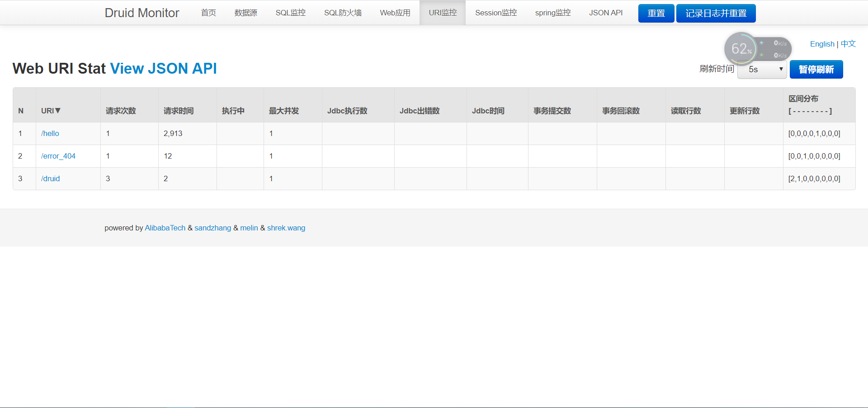Switch to the Session监控 tab
Viewport: 868px width, 408px height.
(496, 13)
